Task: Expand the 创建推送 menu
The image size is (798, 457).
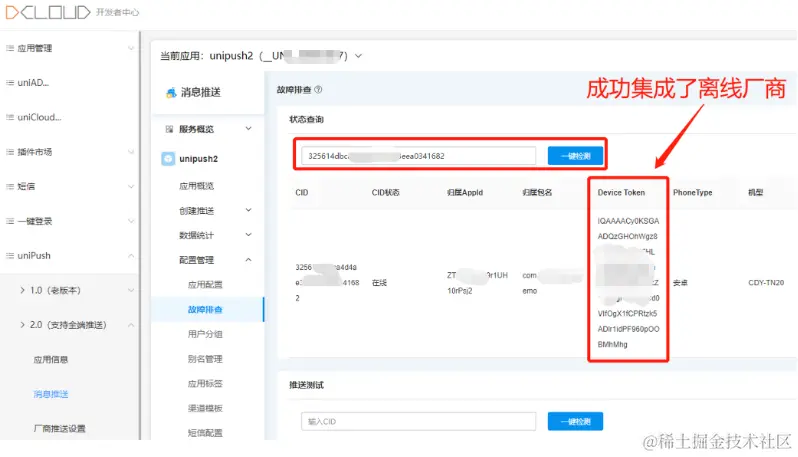Action: click(x=248, y=210)
